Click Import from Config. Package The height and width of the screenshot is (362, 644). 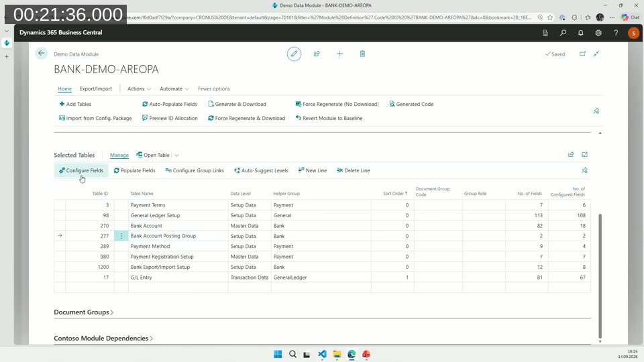(95, 118)
